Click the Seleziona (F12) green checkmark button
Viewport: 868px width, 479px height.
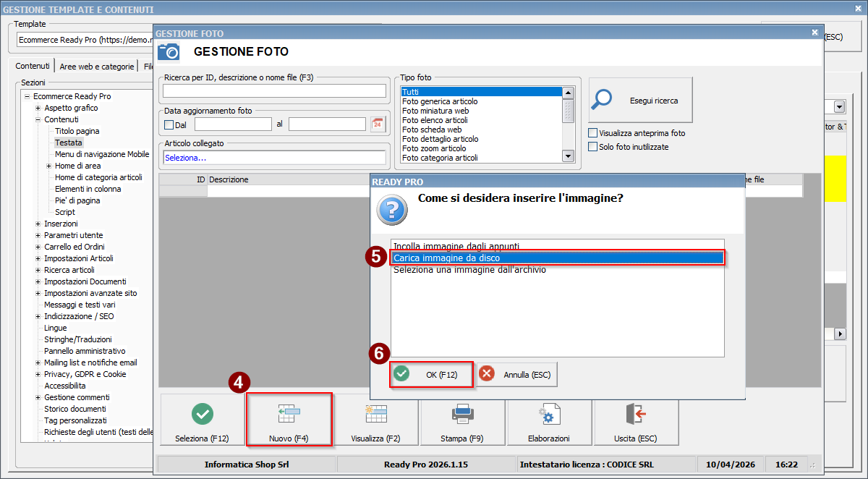pyautogui.click(x=202, y=421)
